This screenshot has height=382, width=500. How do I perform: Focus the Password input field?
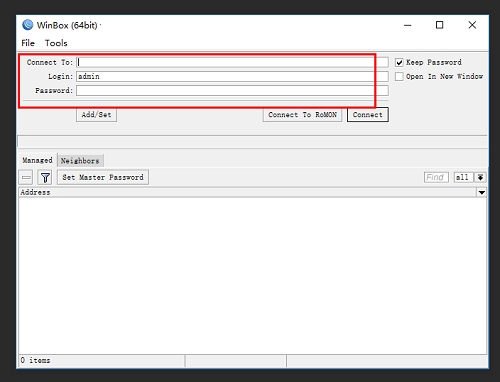pos(232,91)
